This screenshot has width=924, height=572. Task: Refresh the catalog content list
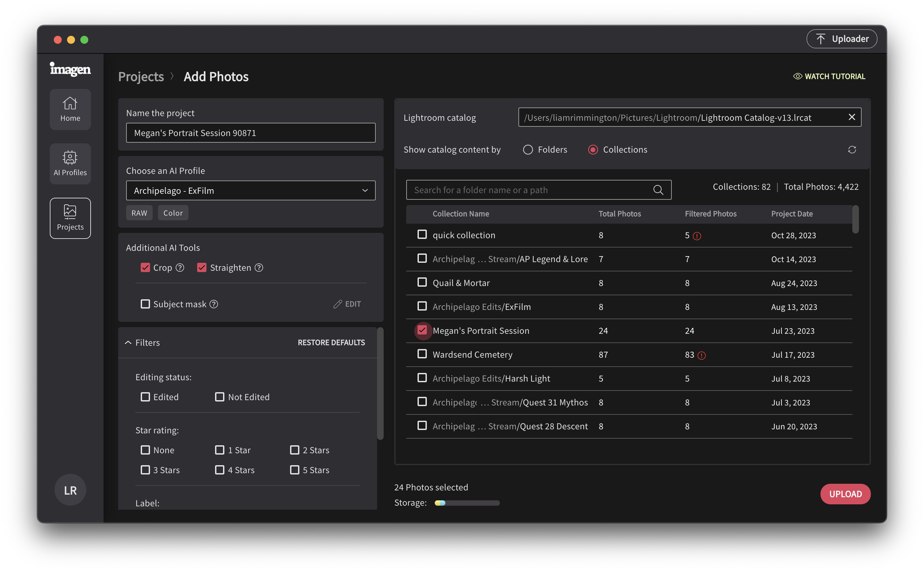coord(852,150)
